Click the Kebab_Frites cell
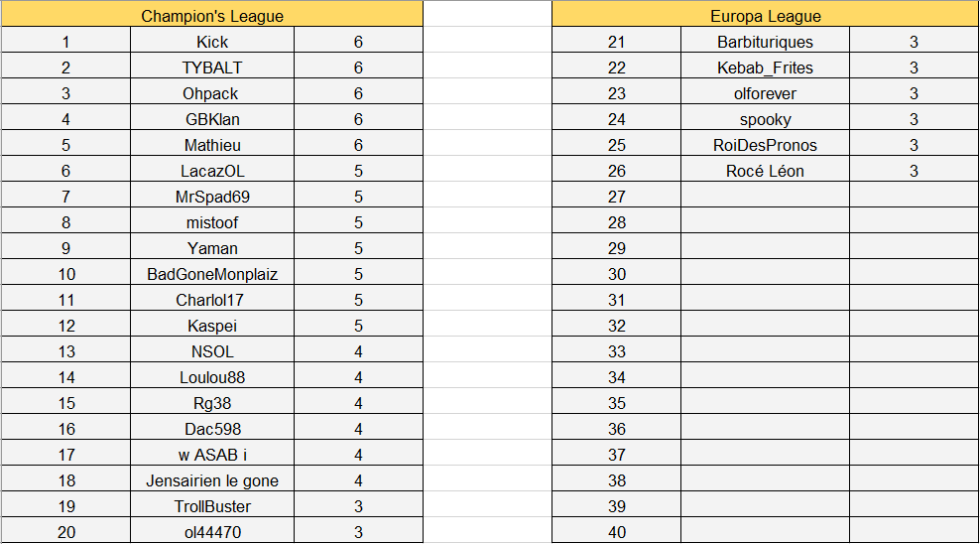 [765, 68]
